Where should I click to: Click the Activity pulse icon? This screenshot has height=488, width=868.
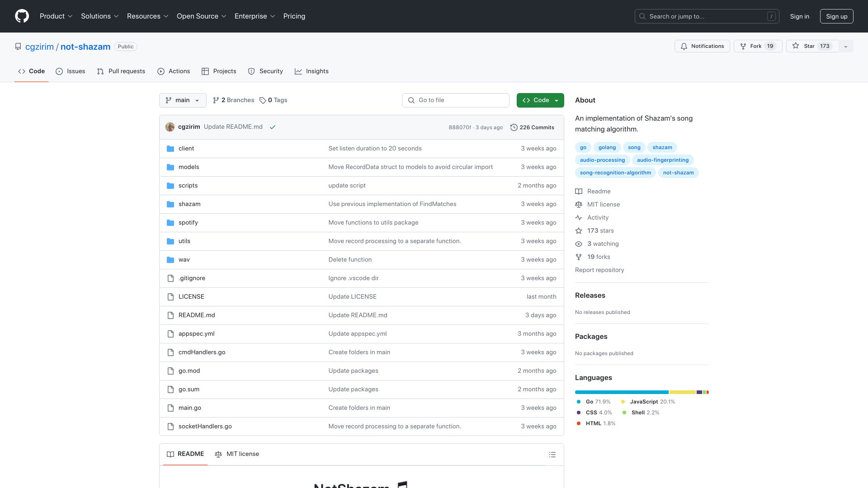579,218
